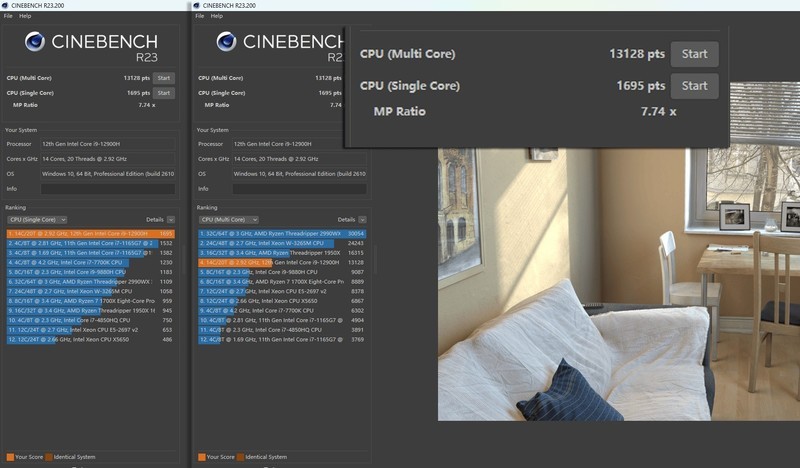Start the CPU Multi Core test in left window
The image size is (800, 468).
164,78
